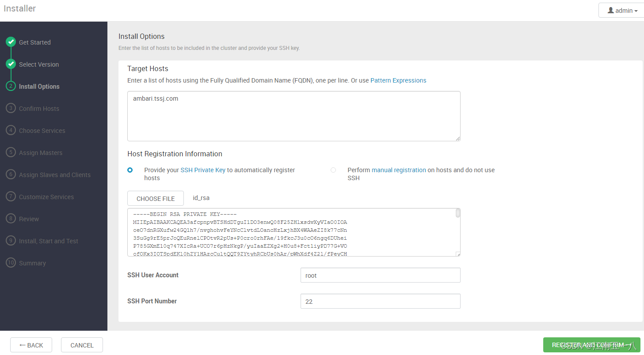Go to Select Version step
The image size is (644, 355).
[x=39, y=64]
